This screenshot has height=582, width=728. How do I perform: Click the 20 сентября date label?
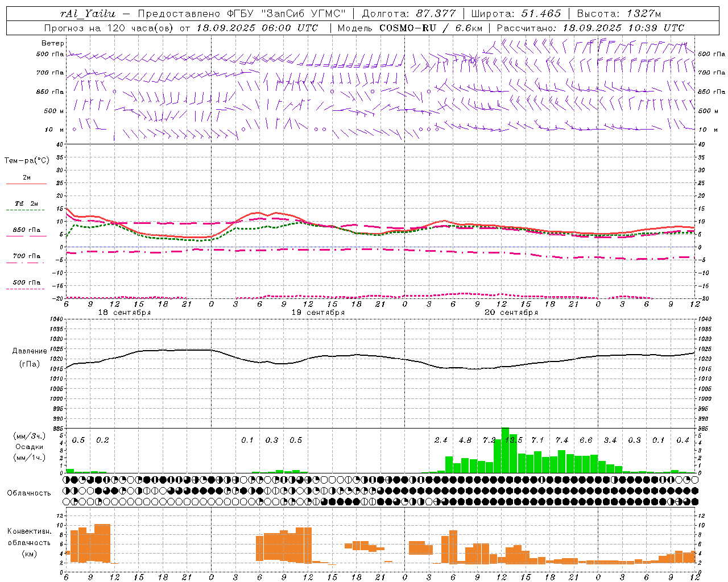tap(511, 313)
